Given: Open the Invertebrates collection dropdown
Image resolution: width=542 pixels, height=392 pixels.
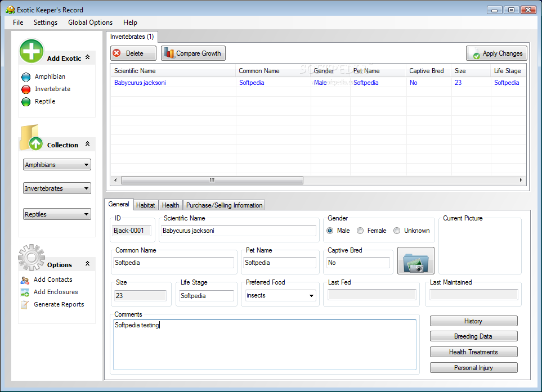Looking at the screenshot, I should (x=57, y=188).
